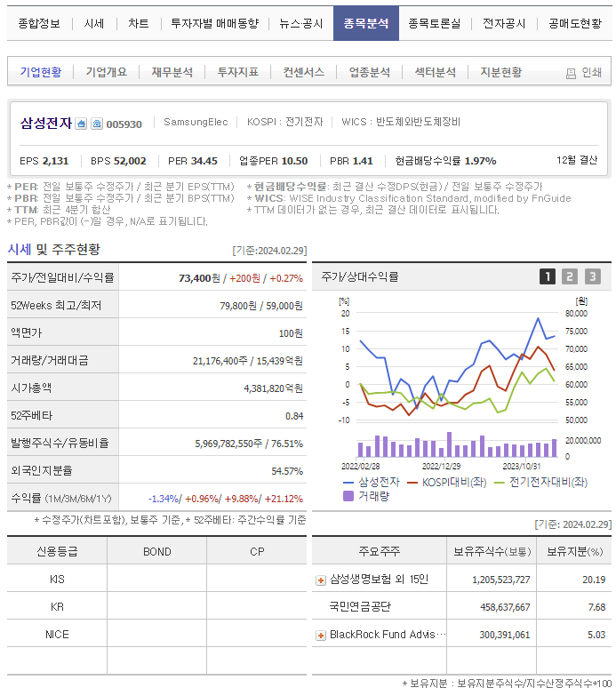Switch chart to view 3

593,276
